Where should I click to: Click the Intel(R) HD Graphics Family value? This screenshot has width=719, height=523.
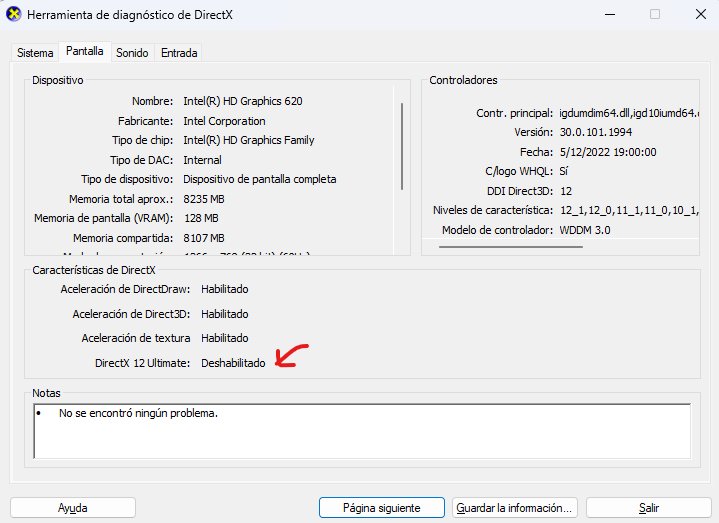(249, 140)
